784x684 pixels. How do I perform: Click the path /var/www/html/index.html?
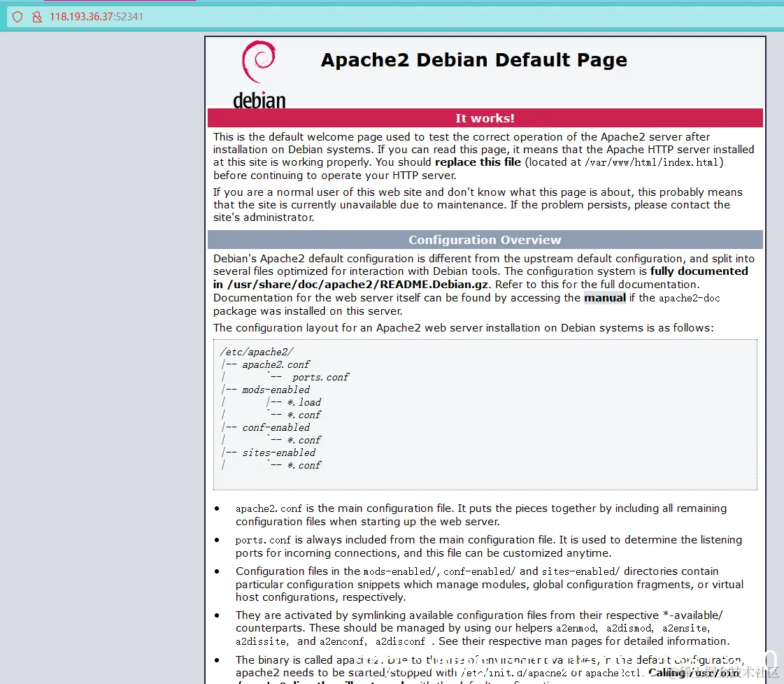click(x=652, y=162)
